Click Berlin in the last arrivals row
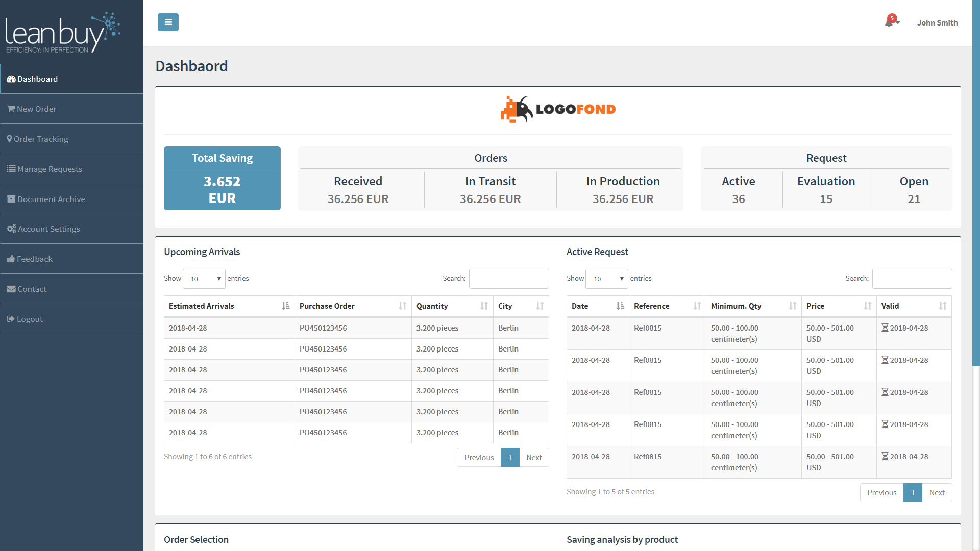Viewport: 980px width, 551px height. (x=508, y=433)
